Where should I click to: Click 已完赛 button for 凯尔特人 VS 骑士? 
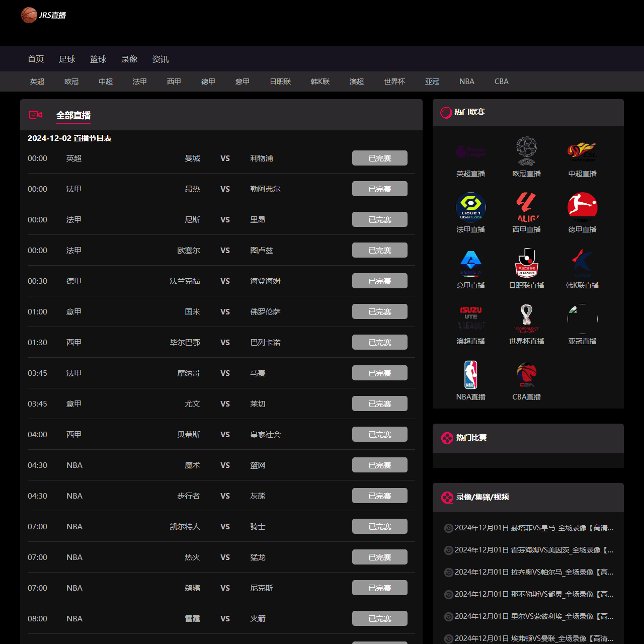click(x=380, y=526)
